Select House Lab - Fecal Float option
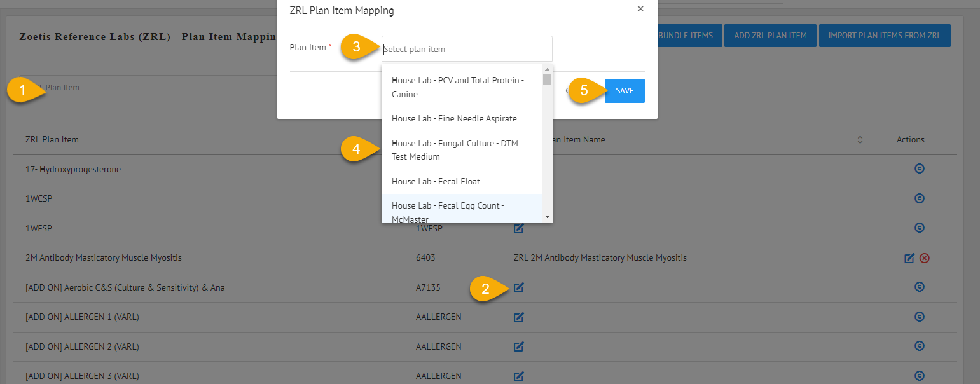The height and width of the screenshot is (384, 980). click(462, 181)
